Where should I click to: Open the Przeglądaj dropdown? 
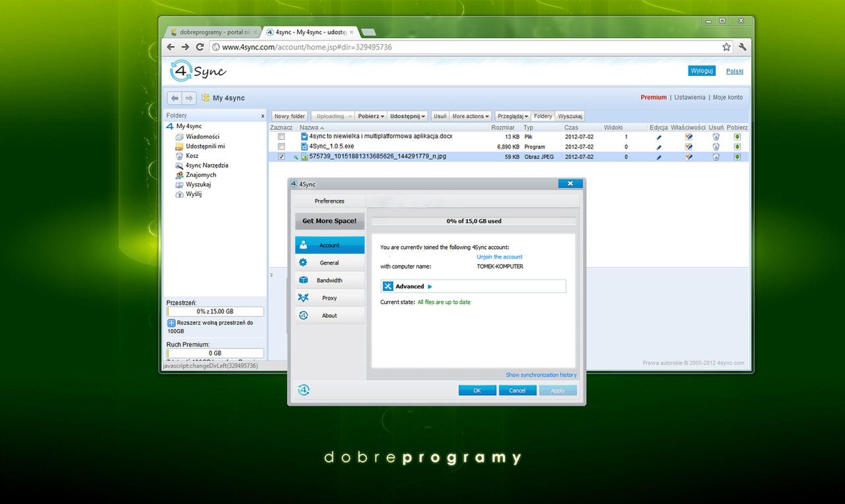[513, 116]
